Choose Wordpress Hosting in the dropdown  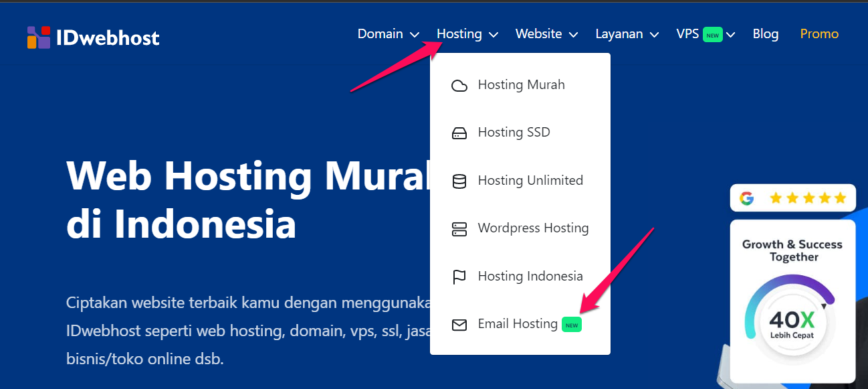click(x=520, y=228)
